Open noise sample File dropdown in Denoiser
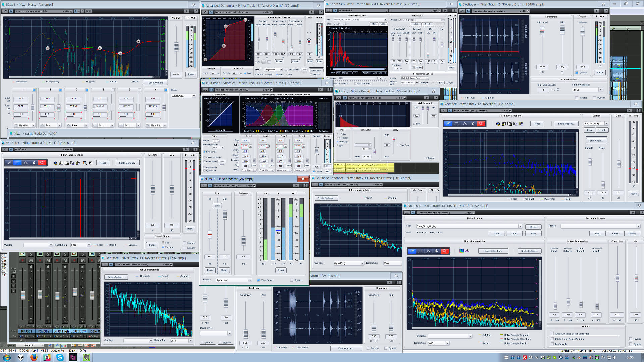The height and width of the screenshot is (362, 644). pyautogui.click(x=469, y=226)
